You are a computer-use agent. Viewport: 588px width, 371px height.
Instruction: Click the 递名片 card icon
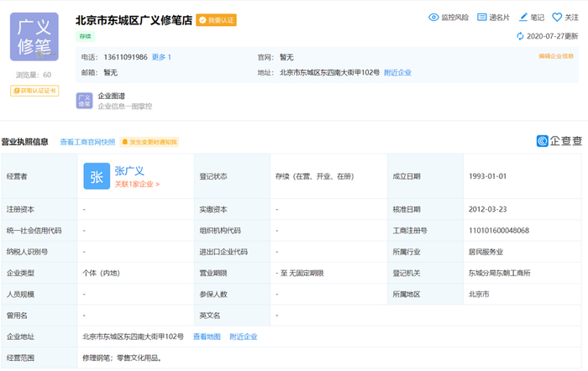[x=482, y=17]
